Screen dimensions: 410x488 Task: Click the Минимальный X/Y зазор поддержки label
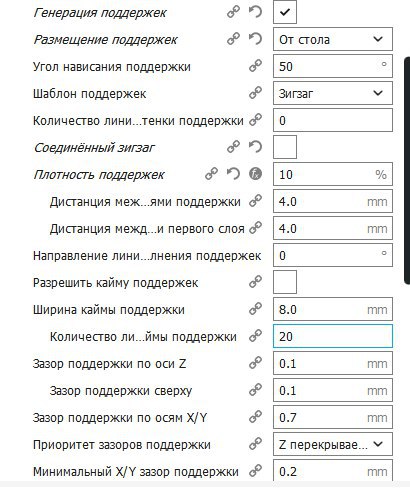(x=136, y=472)
